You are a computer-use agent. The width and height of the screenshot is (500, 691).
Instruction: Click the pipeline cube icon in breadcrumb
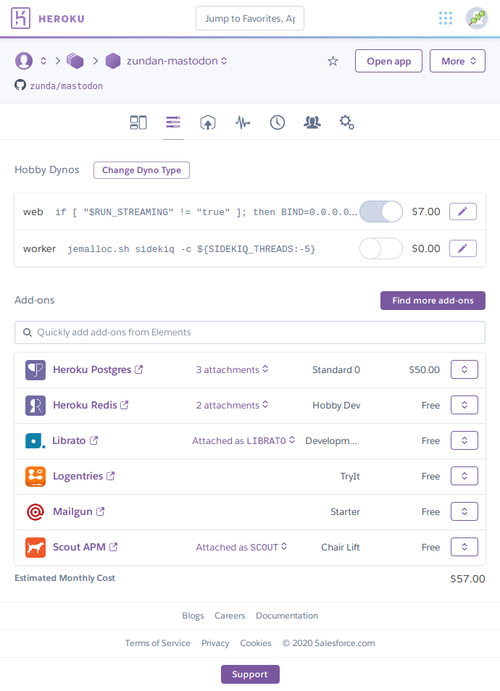pos(75,61)
